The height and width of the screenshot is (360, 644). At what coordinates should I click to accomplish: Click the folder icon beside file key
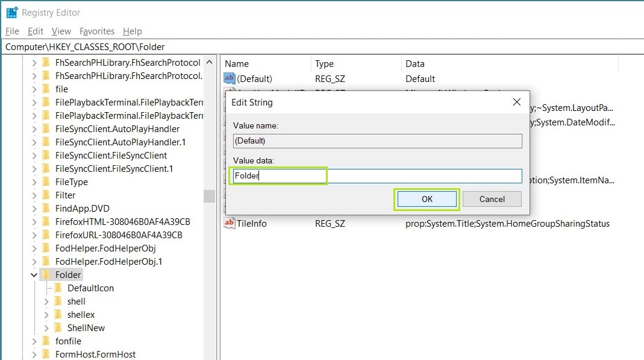46,89
